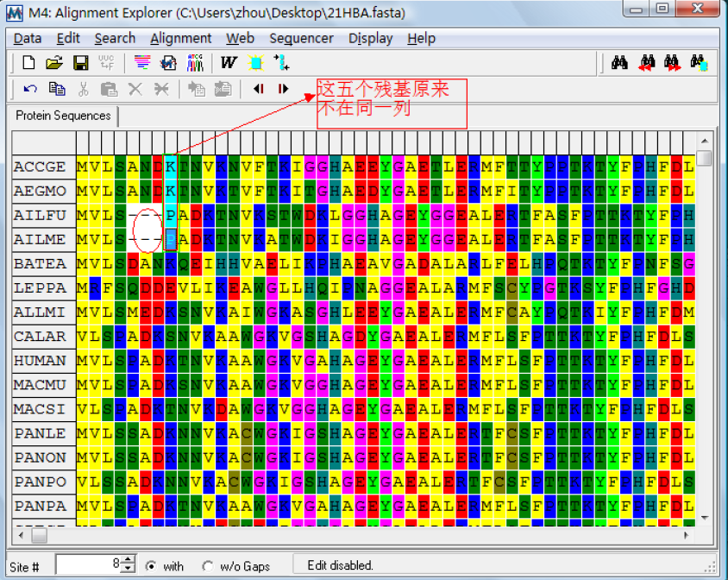
Task: Open the Edit menu
Action: tap(68, 38)
